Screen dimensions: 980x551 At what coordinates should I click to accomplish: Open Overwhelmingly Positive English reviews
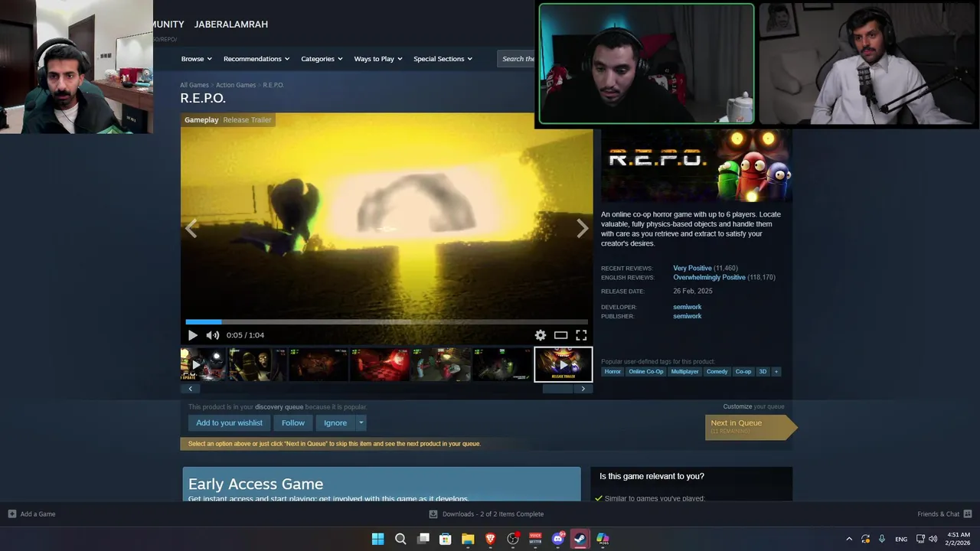pyautogui.click(x=709, y=278)
